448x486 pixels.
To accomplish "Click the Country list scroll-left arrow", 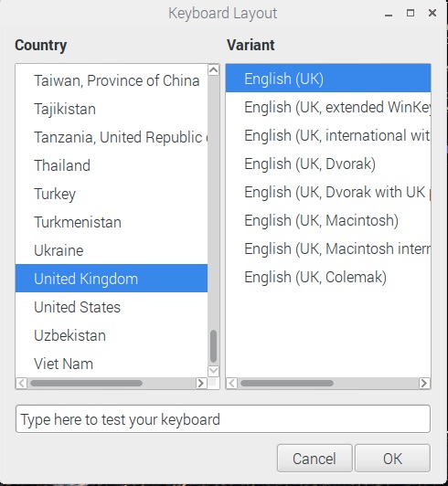I will pyautogui.click(x=21, y=383).
